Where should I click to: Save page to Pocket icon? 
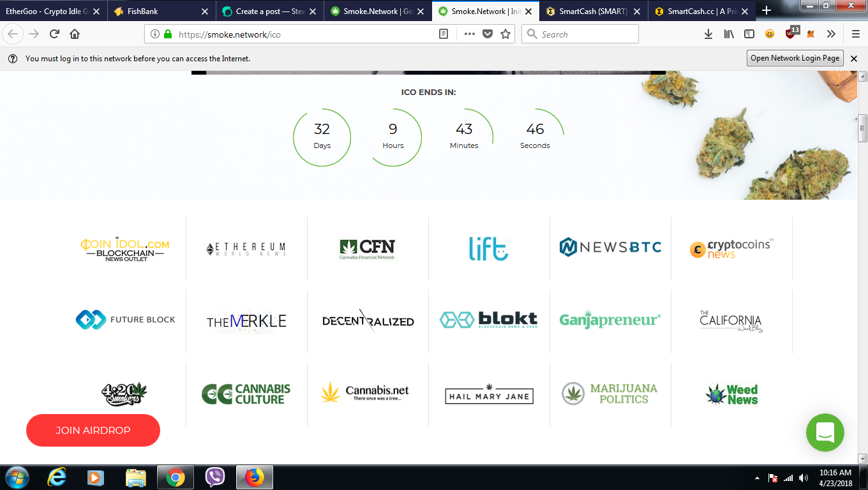pos(488,34)
